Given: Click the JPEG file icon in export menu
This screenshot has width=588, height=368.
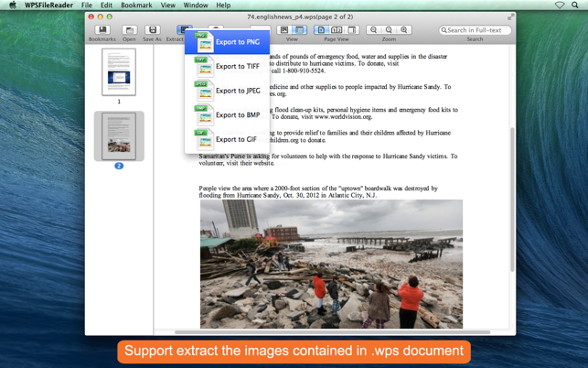Looking at the screenshot, I should pos(204,91).
